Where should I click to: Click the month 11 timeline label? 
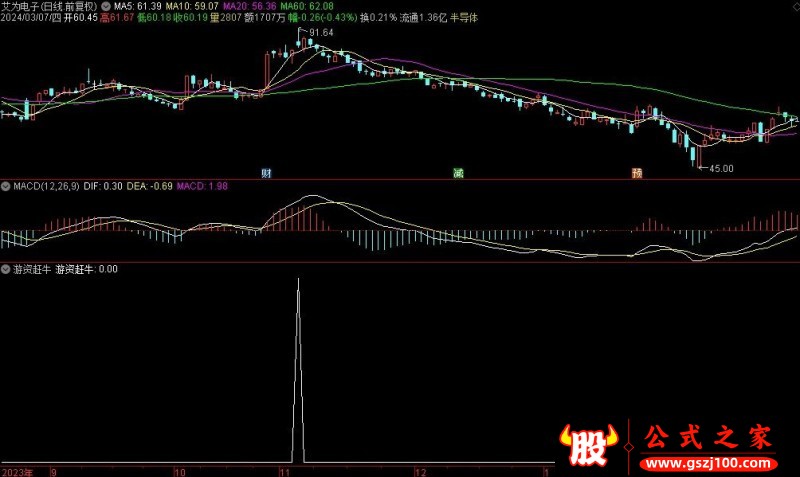click(x=284, y=470)
